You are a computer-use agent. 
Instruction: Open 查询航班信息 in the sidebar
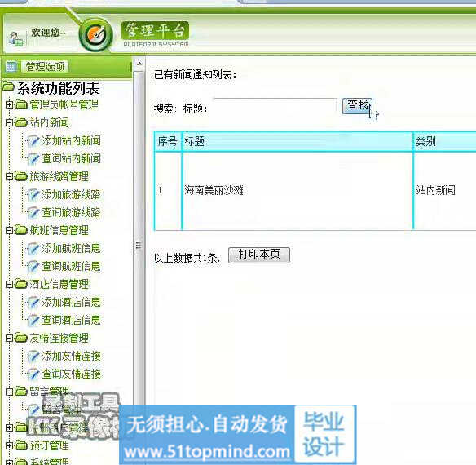click(71, 266)
